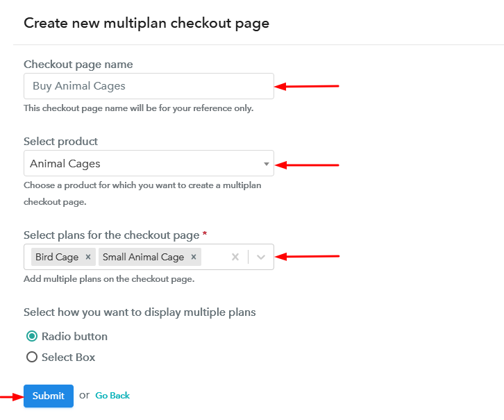Screen dimensions: 504x420
Task: Click the empty area inside the plans field
Action: tap(214, 257)
